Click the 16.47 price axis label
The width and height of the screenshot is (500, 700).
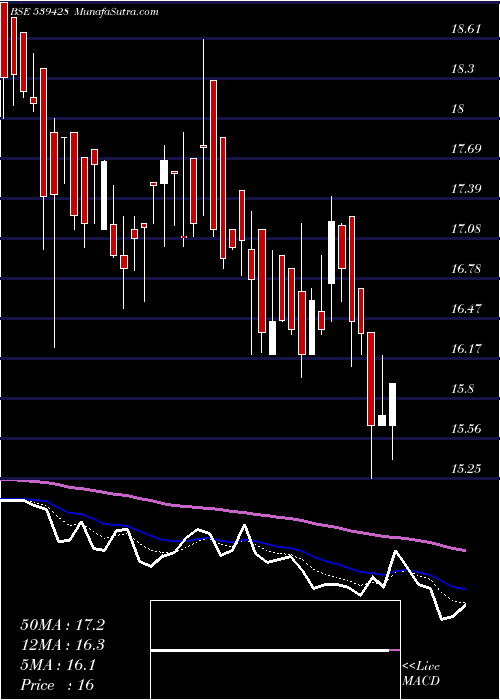[x=466, y=308]
